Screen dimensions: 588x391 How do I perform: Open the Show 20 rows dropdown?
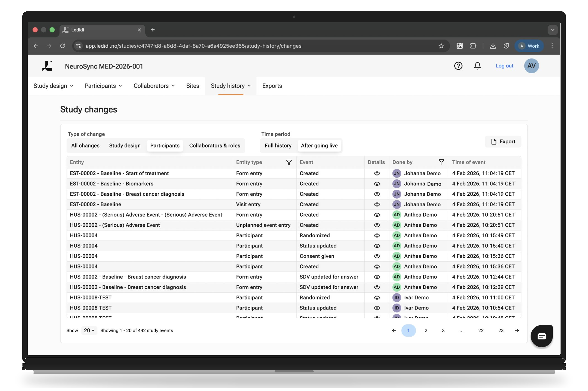89,331
